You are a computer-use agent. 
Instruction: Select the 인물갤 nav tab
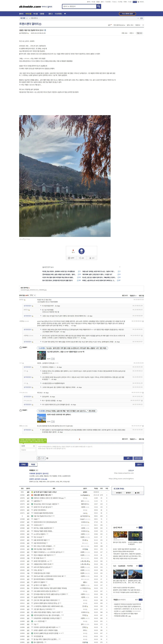tap(42, 14)
